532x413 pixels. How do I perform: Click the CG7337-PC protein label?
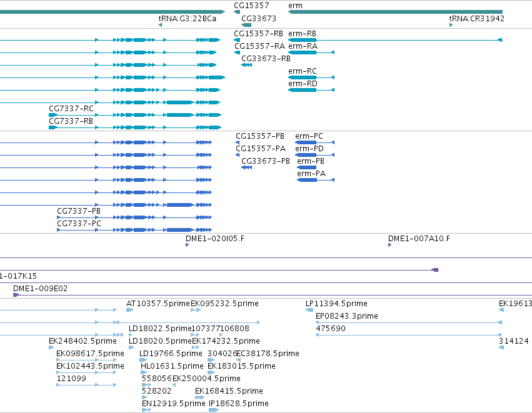pos(79,224)
